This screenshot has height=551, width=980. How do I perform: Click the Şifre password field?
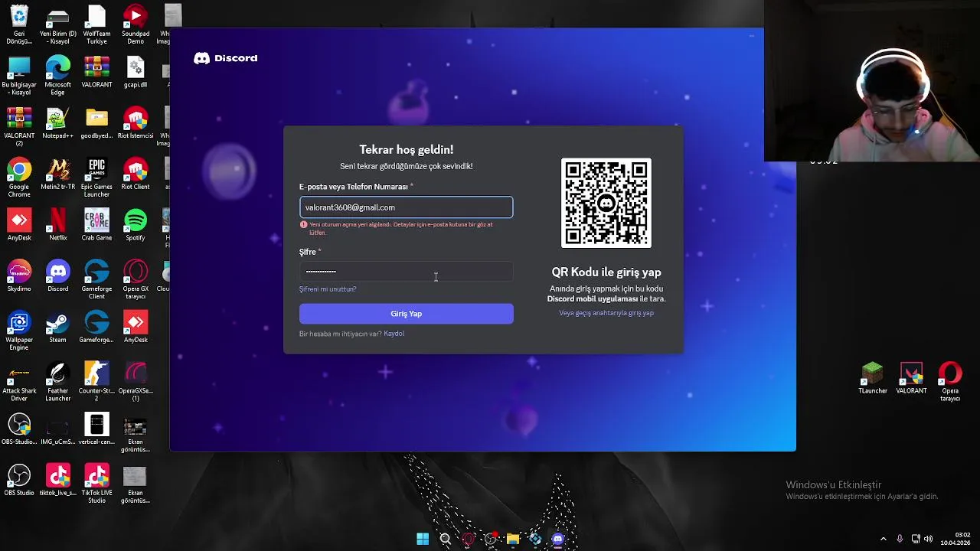tap(406, 271)
